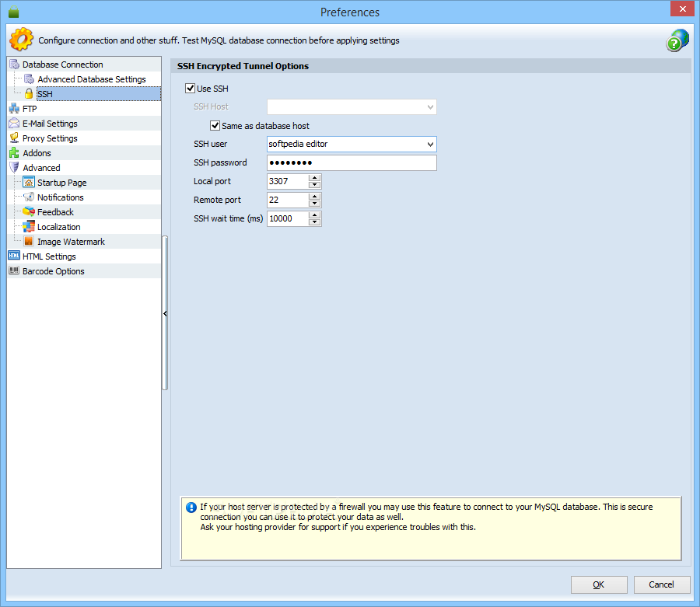This screenshot has width=700, height=607.
Task: Toggle the Use SSH checkbox
Action: (x=191, y=89)
